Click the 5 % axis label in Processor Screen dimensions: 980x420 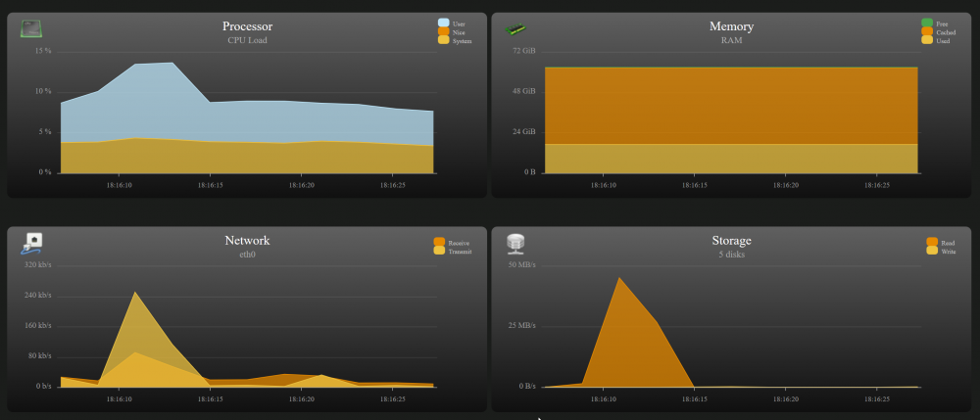(45, 132)
